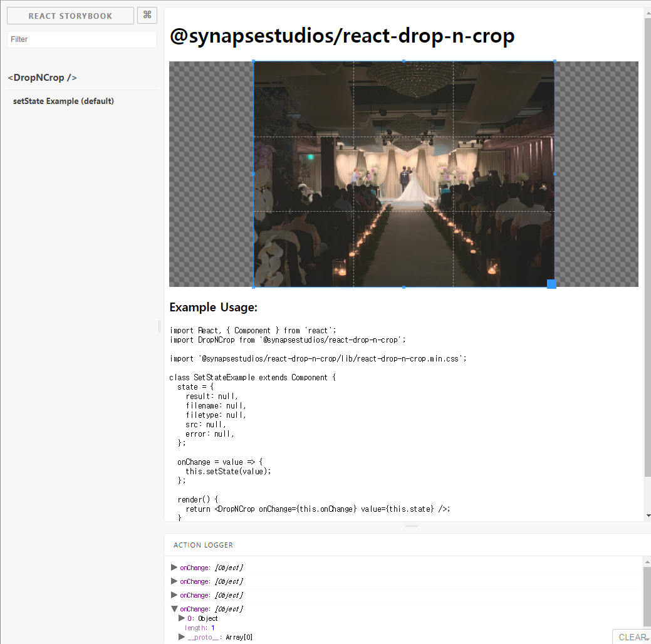Click the "return <DropNCrop onChange=..." code line
Screen dimensions: 651x644
tap(318, 509)
